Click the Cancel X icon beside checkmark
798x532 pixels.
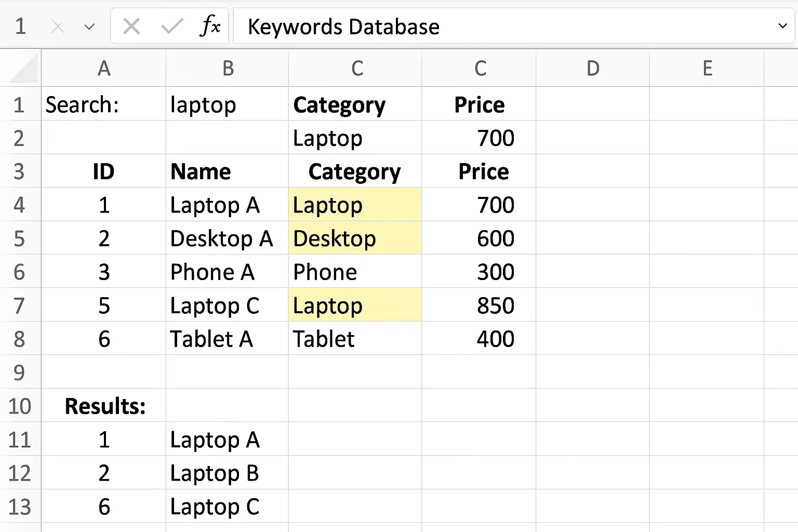pos(131,26)
